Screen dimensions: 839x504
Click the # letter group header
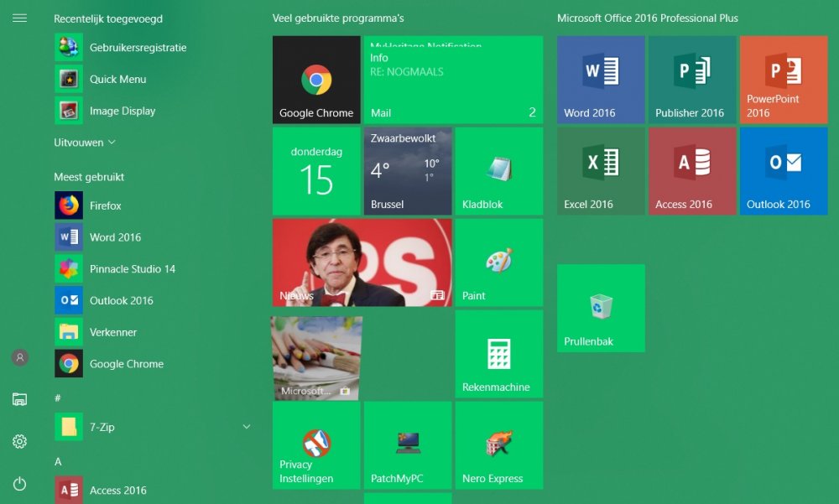58,397
